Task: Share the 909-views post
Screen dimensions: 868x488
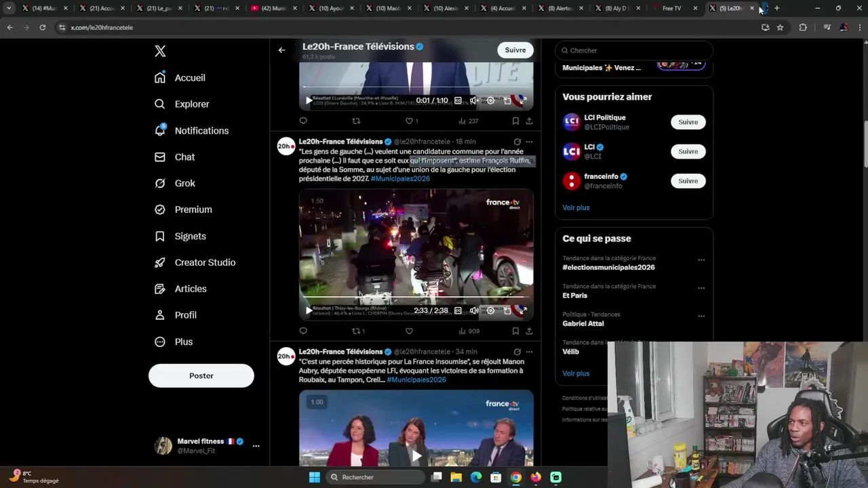Action: coord(529,331)
